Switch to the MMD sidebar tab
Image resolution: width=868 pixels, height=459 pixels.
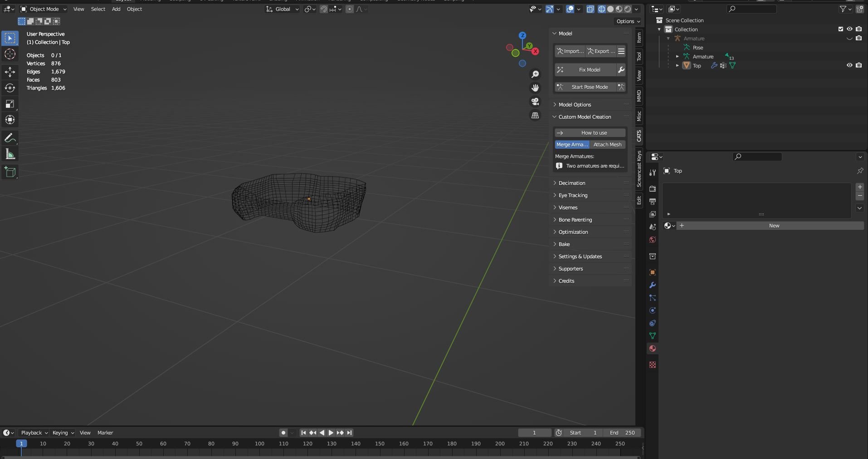pos(639,96)
